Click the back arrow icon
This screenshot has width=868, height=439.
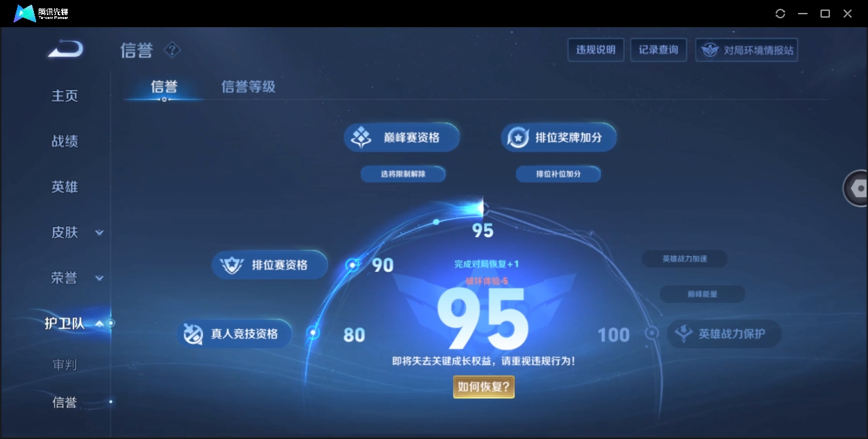(x=66, y=49)
